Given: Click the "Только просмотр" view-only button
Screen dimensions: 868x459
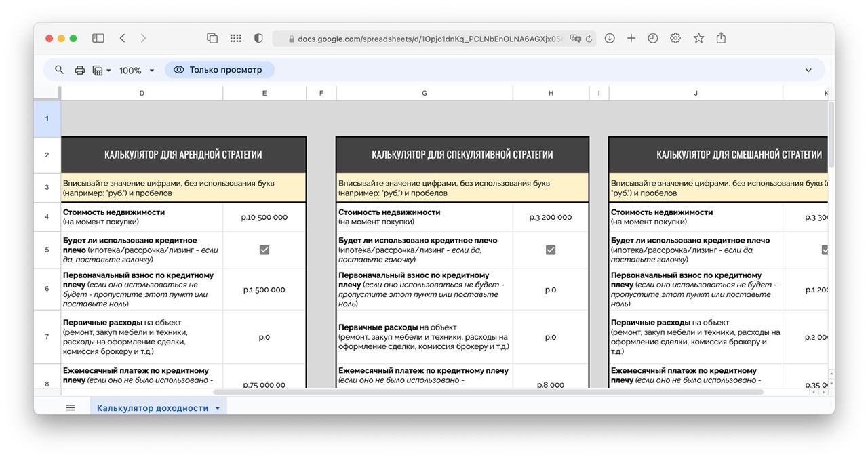Looking at the screenshot, I should point(219,70).
